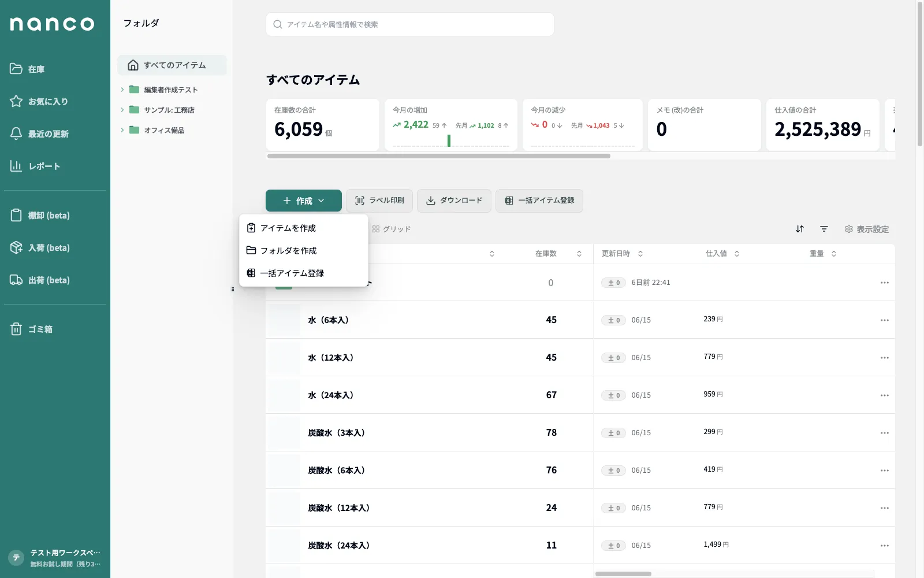This screenshot has width=924, height=578.
Task: Open row menu for 炭酸水（3本入）
Action: [885, 433]
